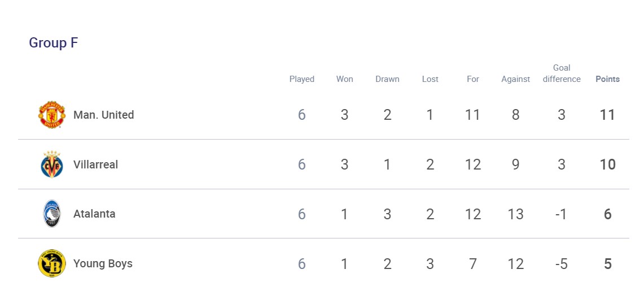The image size is (644, 308).
Task: Click the For column header
Action: [x=473, y=79]
